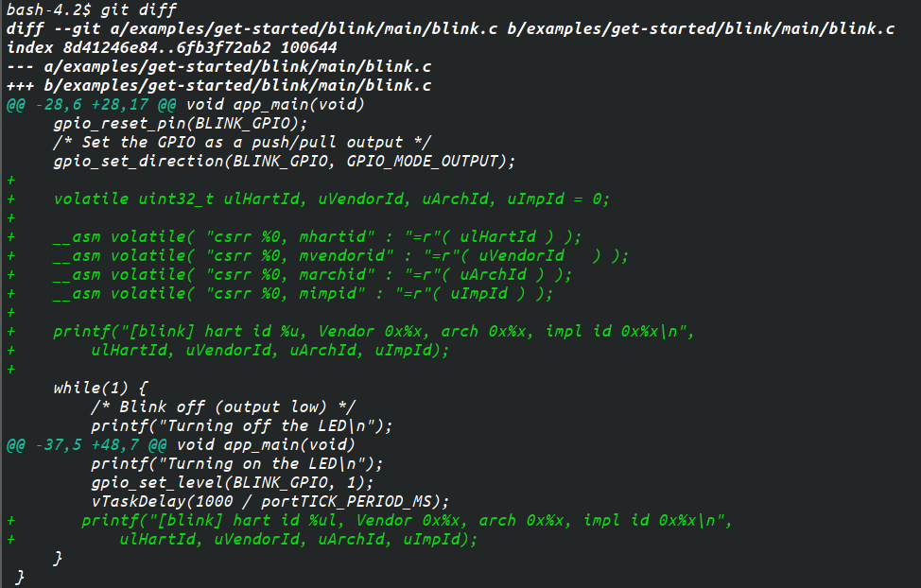Click the 'while(1) {' line
Image resolution: width=921 pixels, height=588 pixels.
point(100,389)
